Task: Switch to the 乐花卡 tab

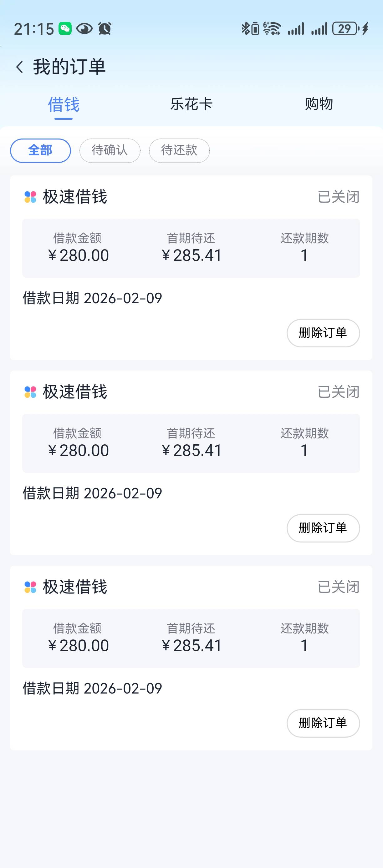Action: coord(191,104)
